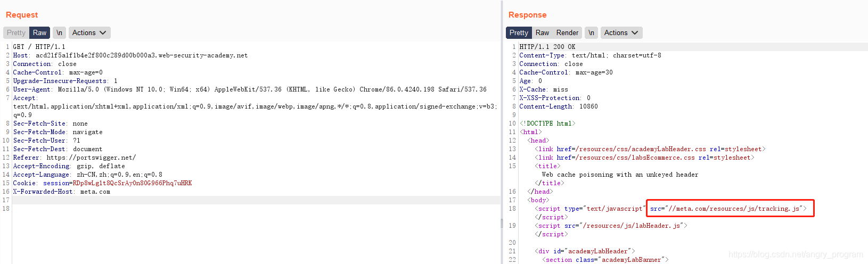Click the Sec-Fetch-User header line
This screenshot has height=264, width=868.
pos(47,141)
